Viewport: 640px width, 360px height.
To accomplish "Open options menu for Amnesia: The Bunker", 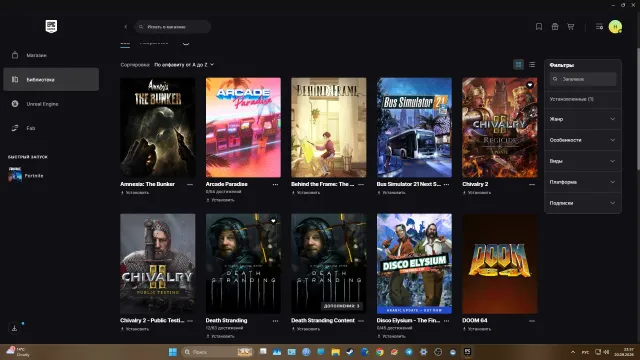I will pos(190,184).
